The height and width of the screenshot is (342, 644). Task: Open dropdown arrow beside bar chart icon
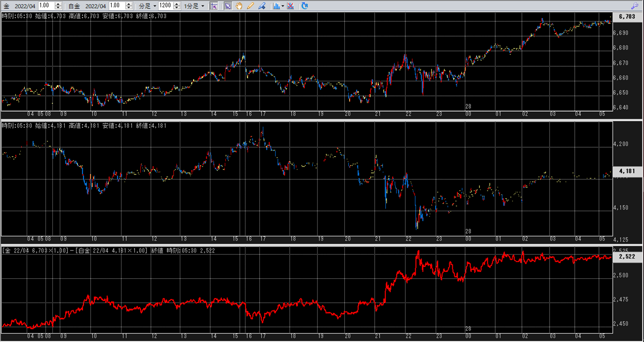pyautogui.click(x=282, y=6)
